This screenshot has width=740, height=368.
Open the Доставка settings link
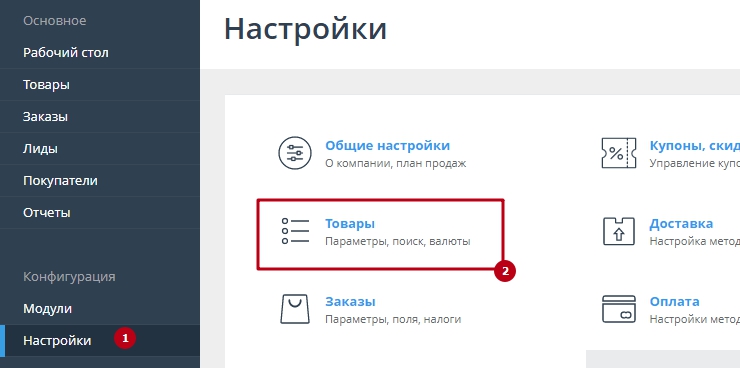681,224
